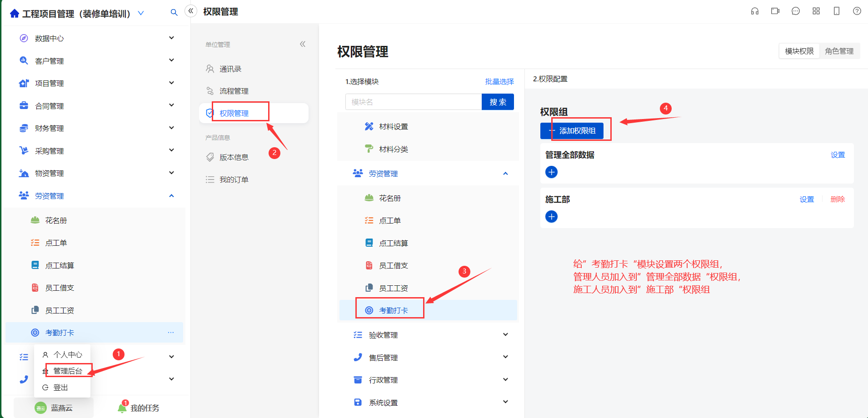
Task: Click the 流程管理 workflow icon
Action: pyautogui.click(x=210, y=91)
